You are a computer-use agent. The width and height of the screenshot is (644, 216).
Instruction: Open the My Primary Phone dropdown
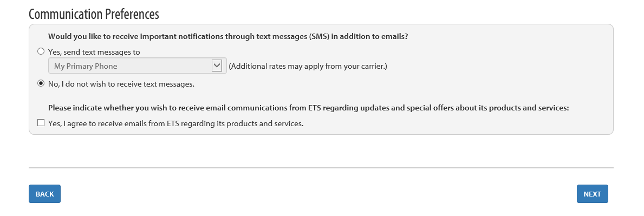point(138,66)
